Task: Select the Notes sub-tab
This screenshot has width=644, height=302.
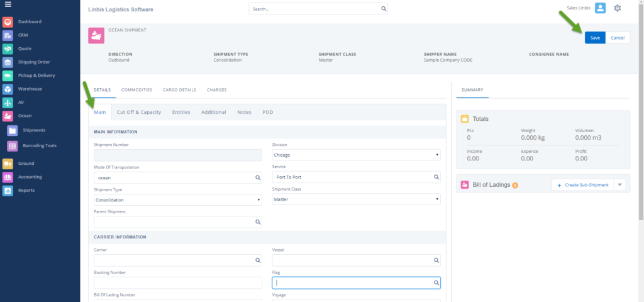Action: point(245,112)
